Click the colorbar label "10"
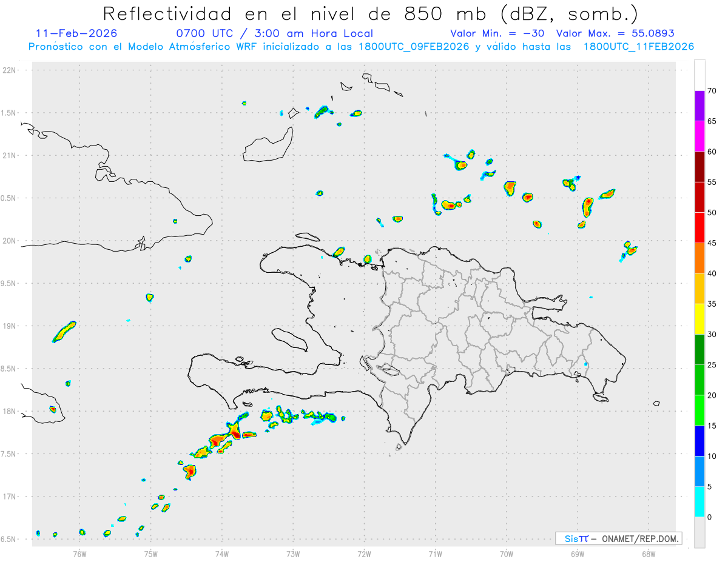728x562 pixels. point(712,457)
